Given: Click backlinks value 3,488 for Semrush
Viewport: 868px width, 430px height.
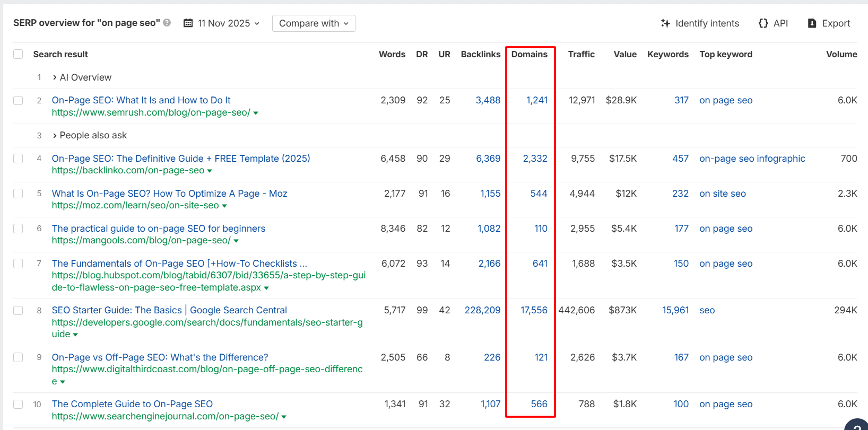Looking at the screenshot, I should 488,100.
